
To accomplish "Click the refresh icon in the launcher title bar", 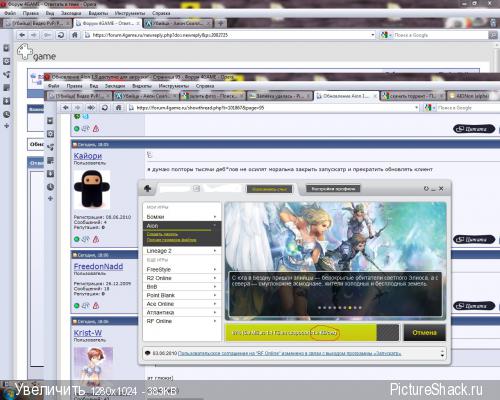I will [x=426, y=189].
